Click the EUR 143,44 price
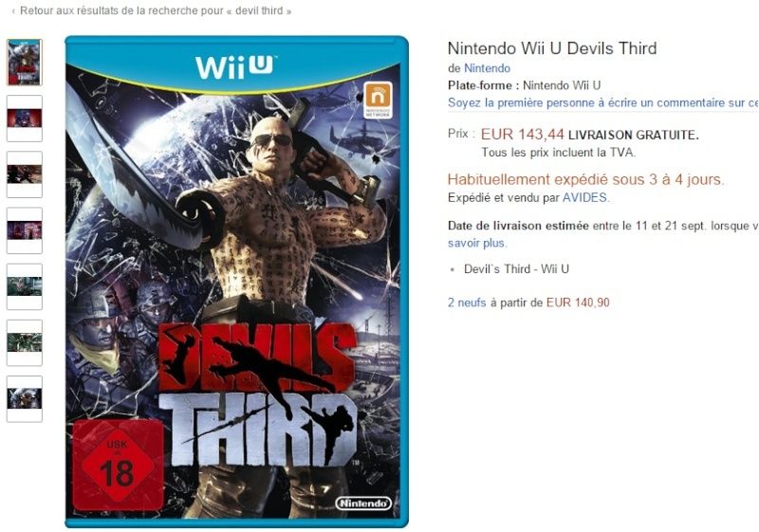This screenshot has height=532, width=759. [523, 134]
